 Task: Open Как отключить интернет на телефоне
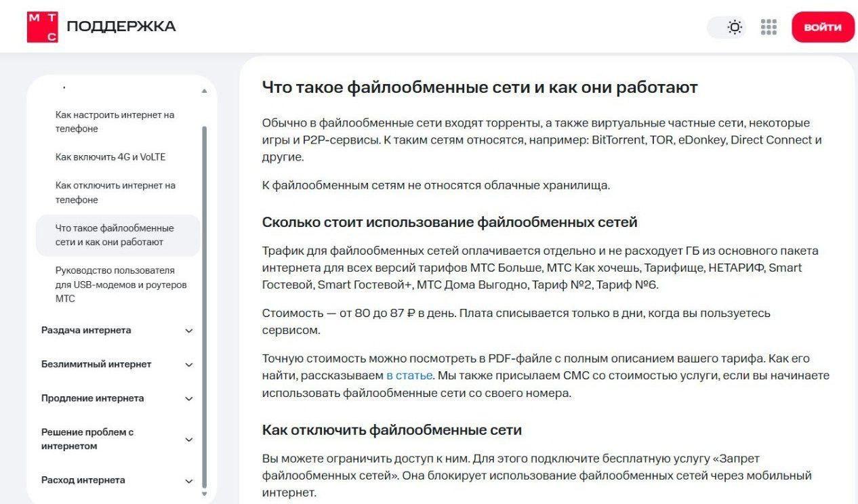[115, 192]
